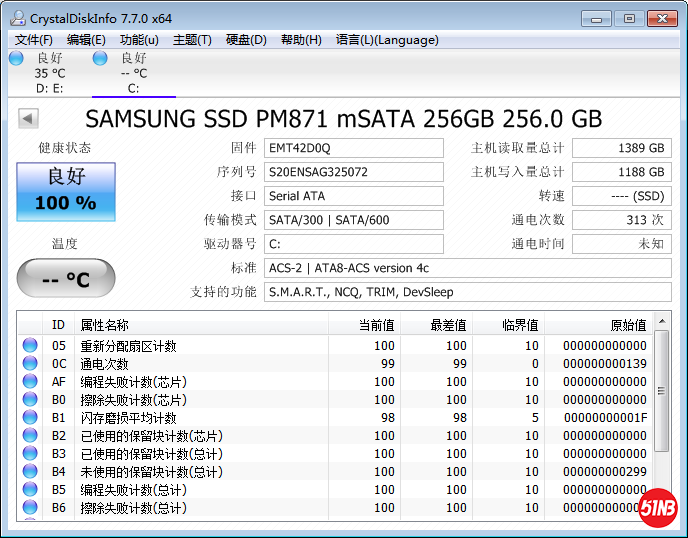Click status orb for attribute AF row
Image resolution: width=688 pixels, height=538 pixels.
click(30, 382)
